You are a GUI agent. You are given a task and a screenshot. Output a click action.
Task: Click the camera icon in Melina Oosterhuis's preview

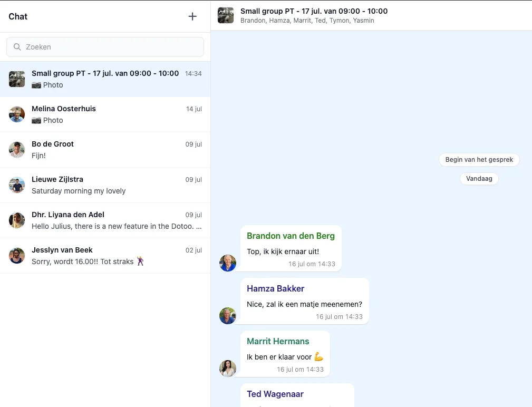[36, 120]
